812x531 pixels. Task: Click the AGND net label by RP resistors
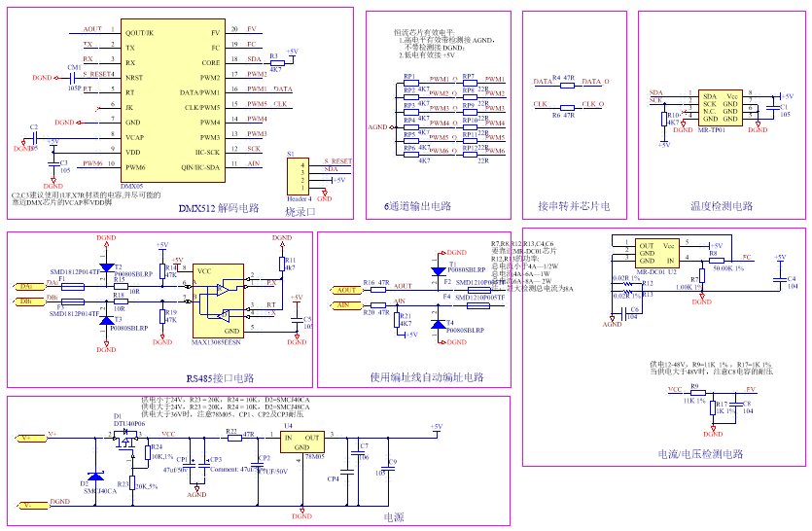pos(377,127)
